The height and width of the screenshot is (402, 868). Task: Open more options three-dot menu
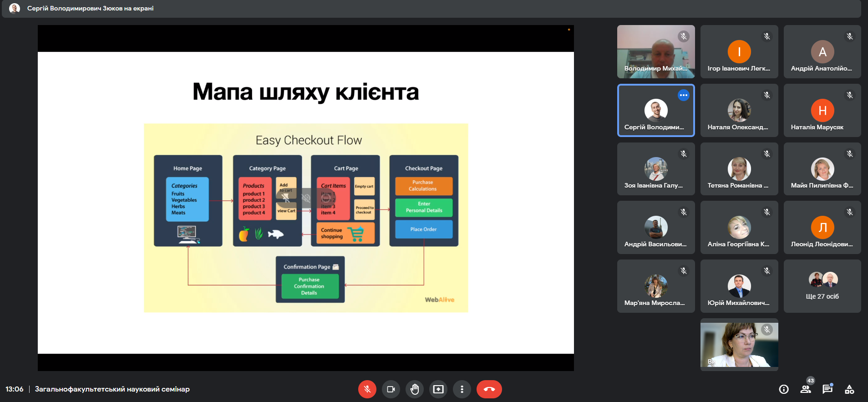coord(462,389)
